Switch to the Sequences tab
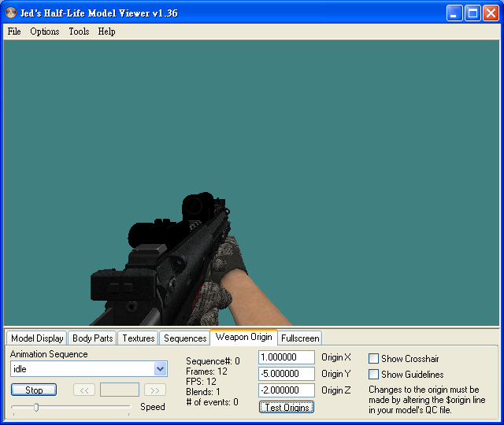The width and height of the screenshot is (504, 425). click(x=185, y=338)
